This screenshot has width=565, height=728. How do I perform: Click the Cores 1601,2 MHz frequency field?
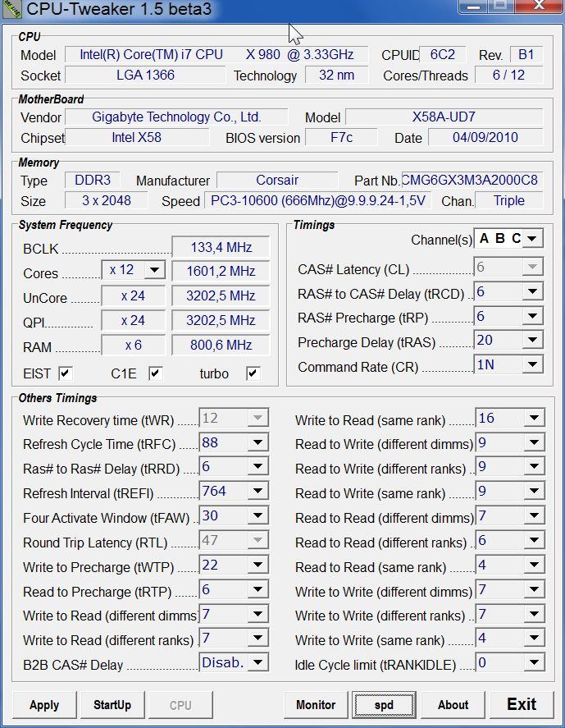[x=221, y=271]
